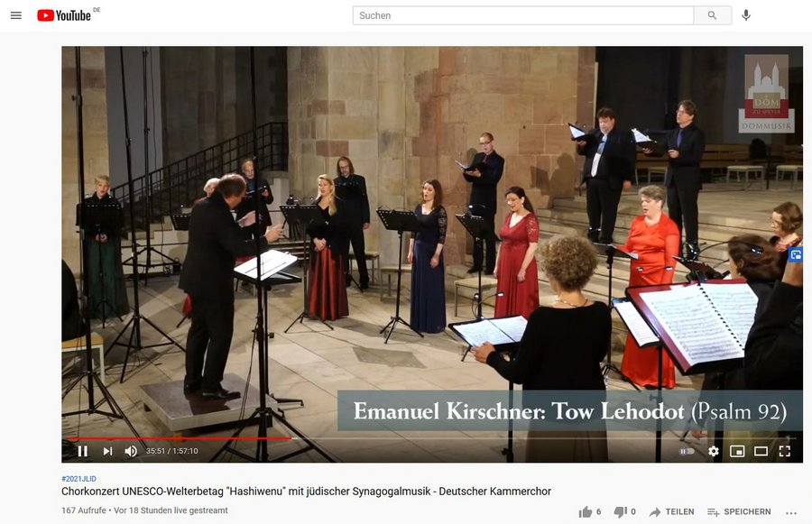The height and width of the screenshot is (524, 812).
Task: Enter fullscreen mode
Action: 785,452
